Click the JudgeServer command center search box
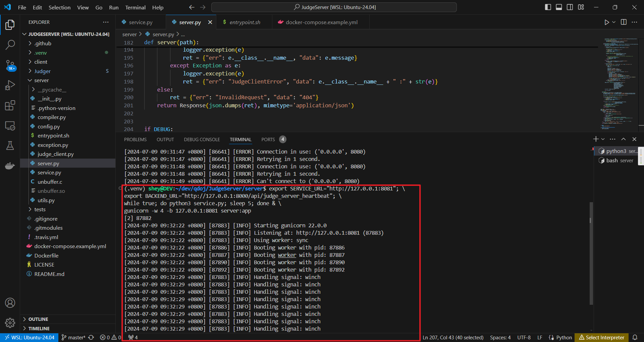The image size is (644, 342). pyautogui.click(x=334, y=7)
